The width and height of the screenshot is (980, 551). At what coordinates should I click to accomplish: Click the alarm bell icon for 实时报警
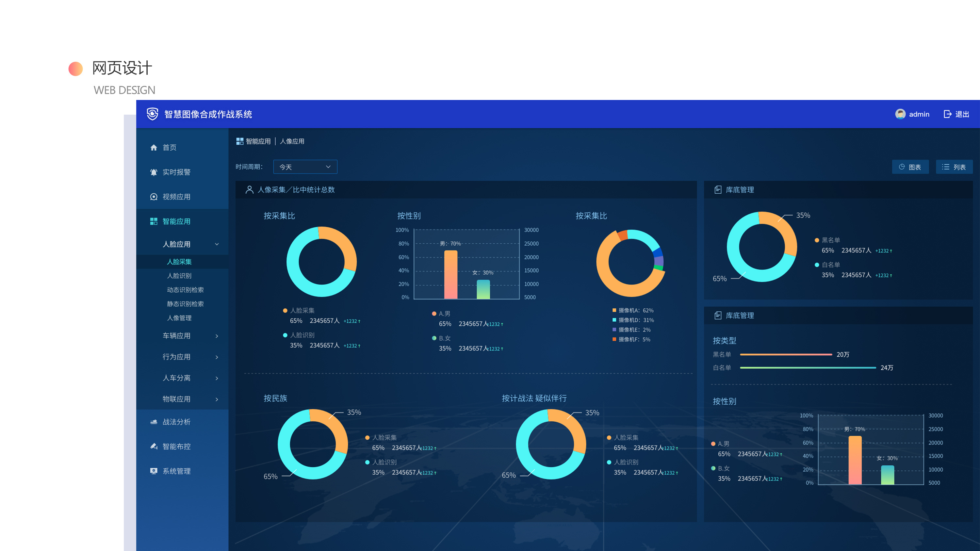154,172
